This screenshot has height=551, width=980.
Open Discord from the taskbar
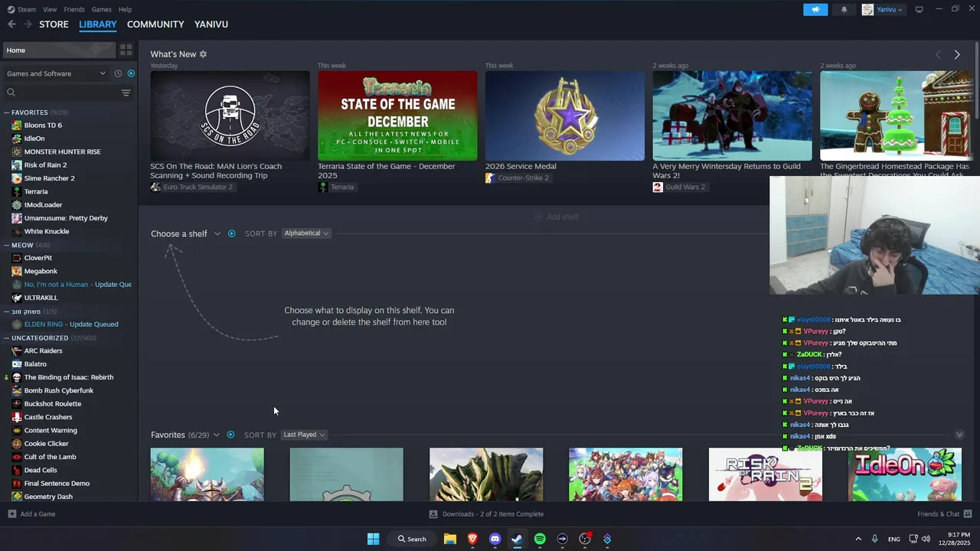point(495,539)
